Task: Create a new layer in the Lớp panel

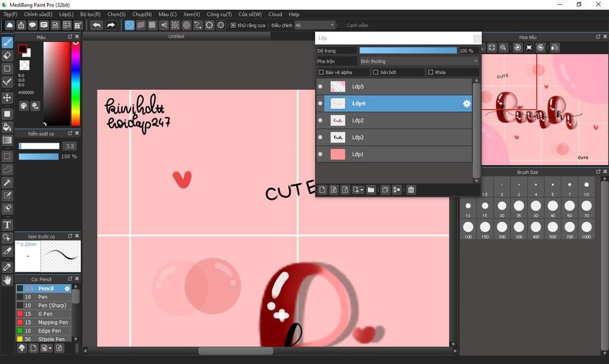Action: tap(322, 190)
